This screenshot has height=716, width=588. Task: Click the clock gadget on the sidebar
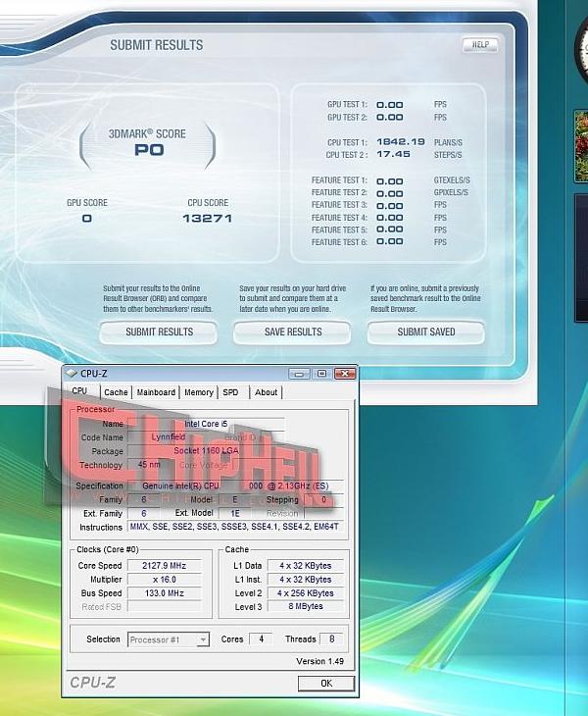point(581,50)
